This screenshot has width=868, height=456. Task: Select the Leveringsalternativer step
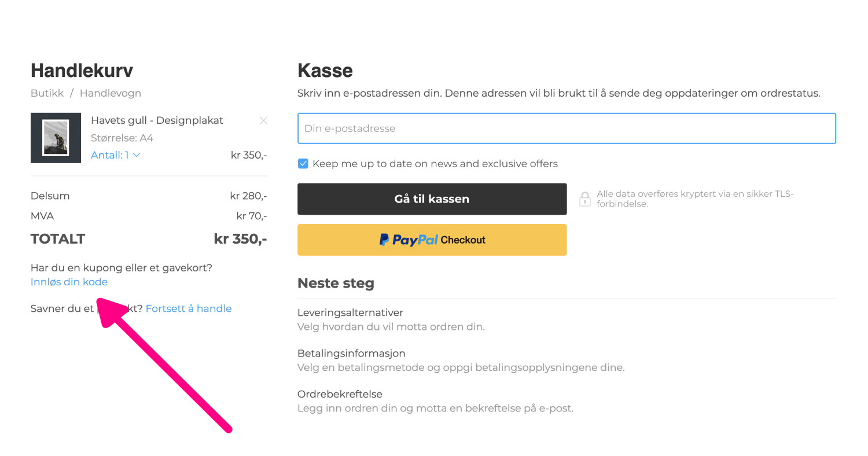350,312
